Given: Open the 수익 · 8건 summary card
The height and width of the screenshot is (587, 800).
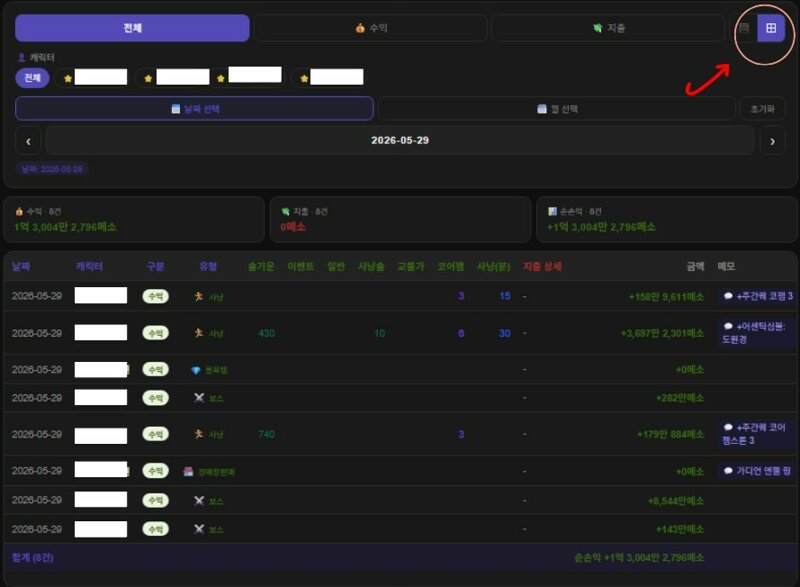Looking at the screenshot, I should (x=134, y=219).
